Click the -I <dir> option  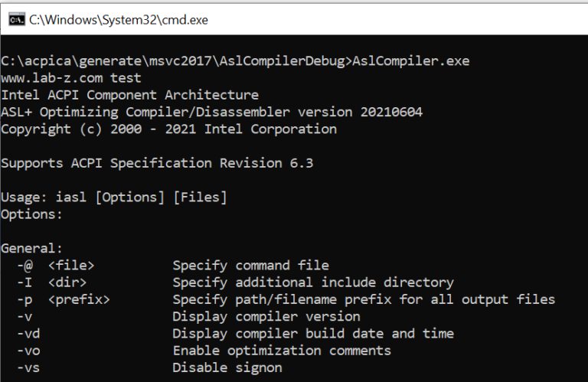coord(52,282)
